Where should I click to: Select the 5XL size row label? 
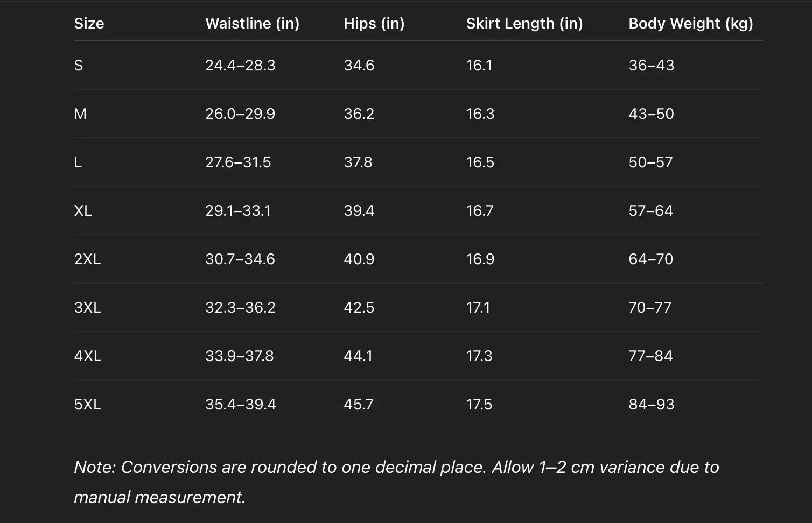[x=87, y=405]
